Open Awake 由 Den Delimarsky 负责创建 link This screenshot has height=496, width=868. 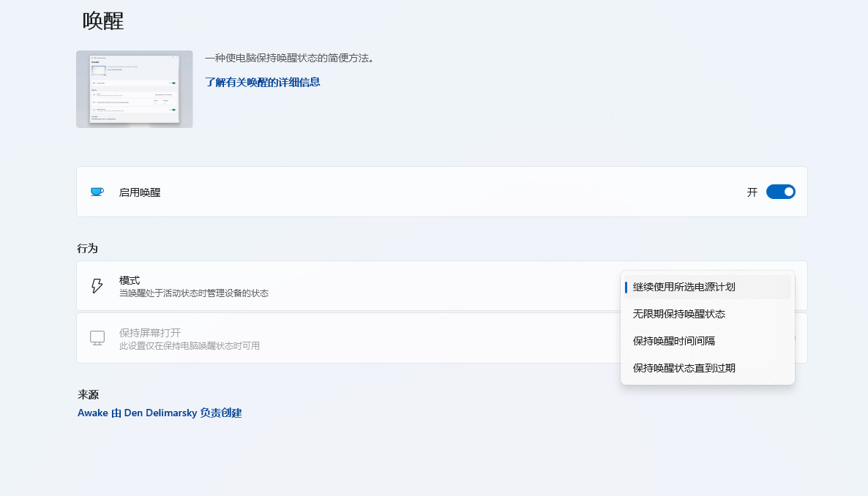[160, 413]
